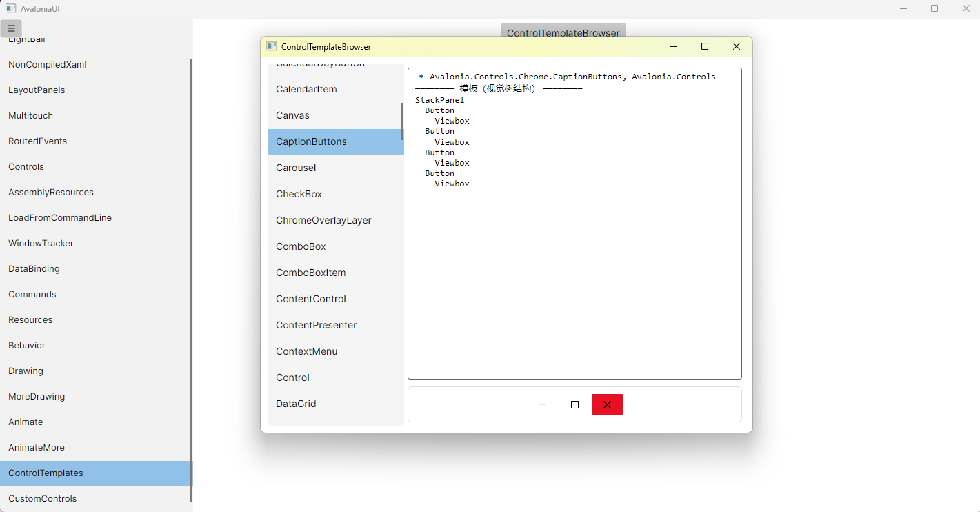Choose ContentPresenter from the control list
Viewport: 980px width, 512px height.
click(x=335, y=326)
